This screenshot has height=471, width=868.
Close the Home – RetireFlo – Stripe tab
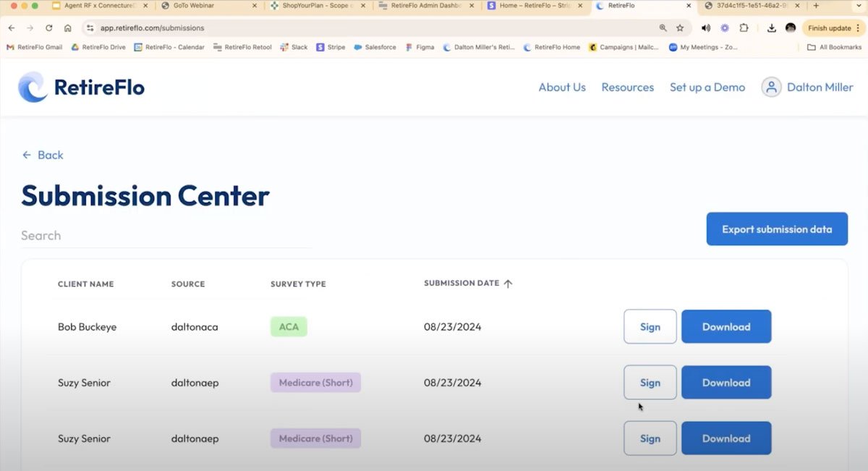click(582, 6)
